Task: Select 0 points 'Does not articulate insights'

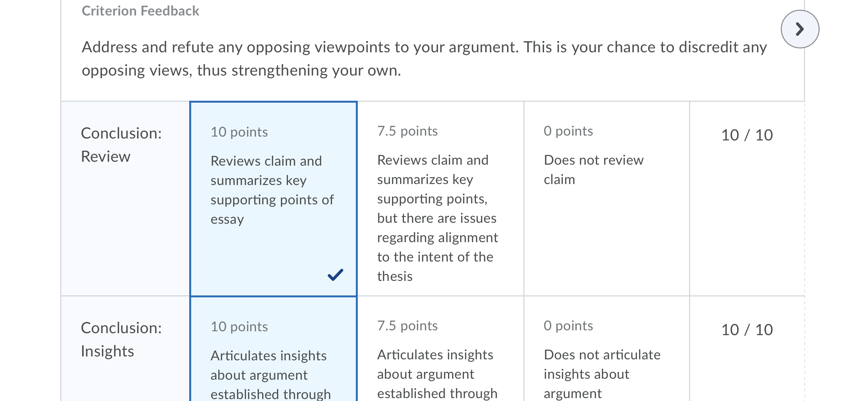Action: point(606,349)
